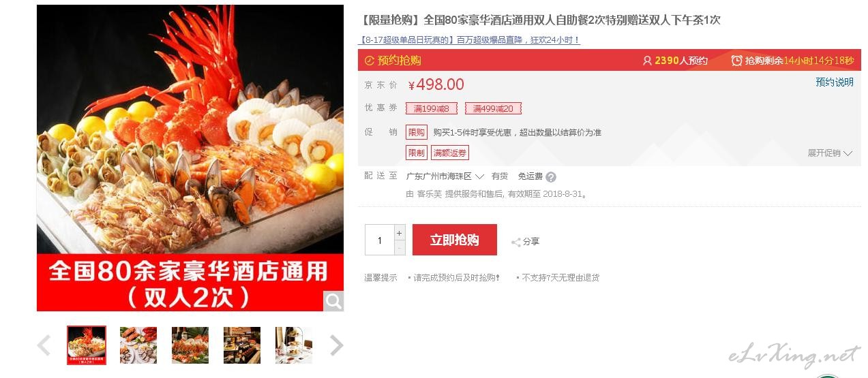The height and width of the screenshot is (378, 868).
Task: Show previous thumbnails with left arrow
Action: click(44, 345)
